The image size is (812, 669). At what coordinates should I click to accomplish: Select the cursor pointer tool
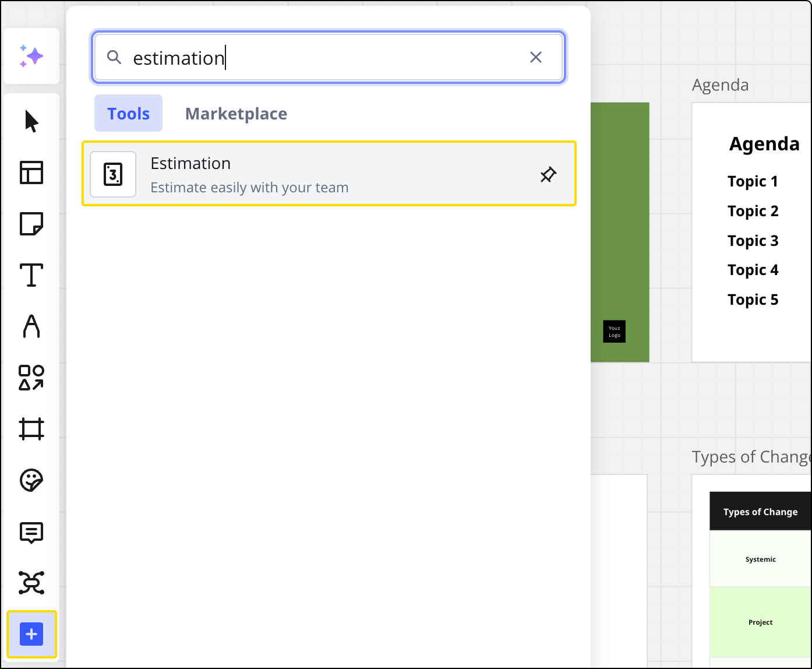31,122
